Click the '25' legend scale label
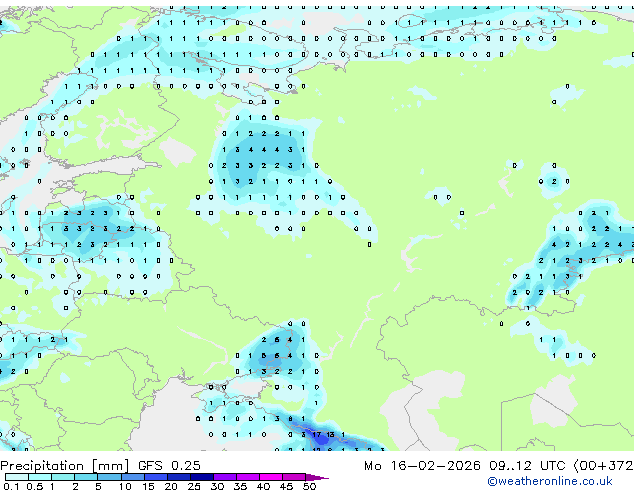634x490 pixels. coord(194,486)
